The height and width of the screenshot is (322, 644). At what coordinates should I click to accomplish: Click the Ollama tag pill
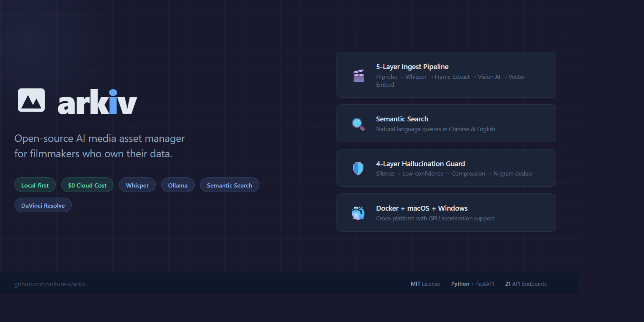click(178, 185)
